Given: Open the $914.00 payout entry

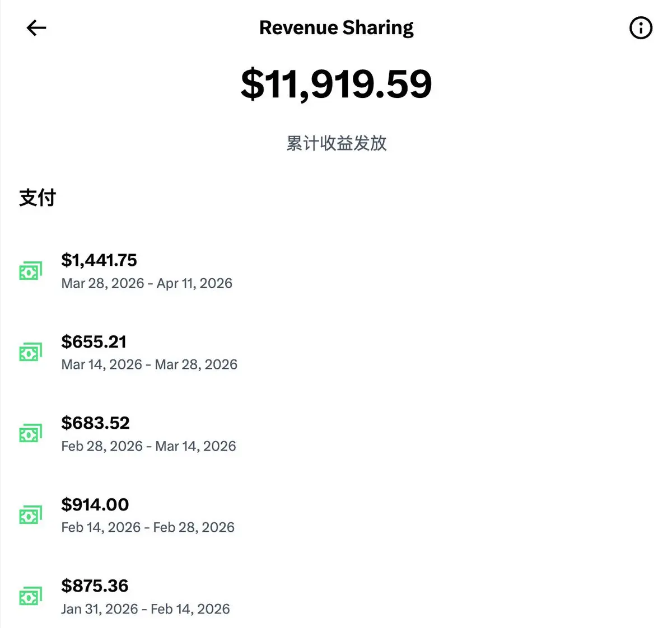Looking at the screenshot, I should point(95,504).
